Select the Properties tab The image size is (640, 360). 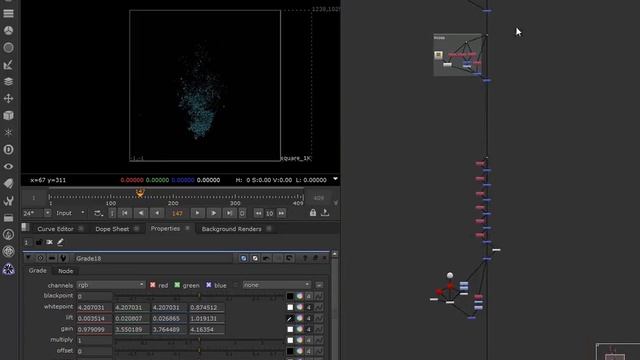click(165, 229)
